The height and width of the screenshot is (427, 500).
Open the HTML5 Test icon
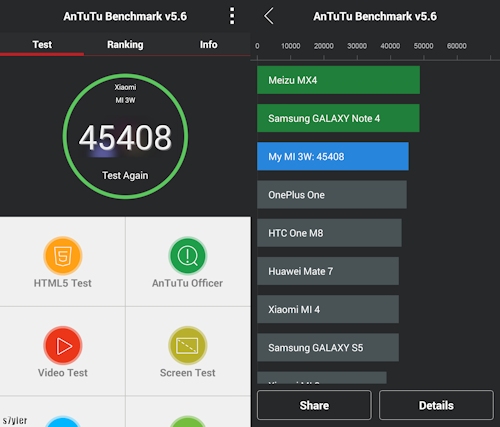(x=63, y=256)
